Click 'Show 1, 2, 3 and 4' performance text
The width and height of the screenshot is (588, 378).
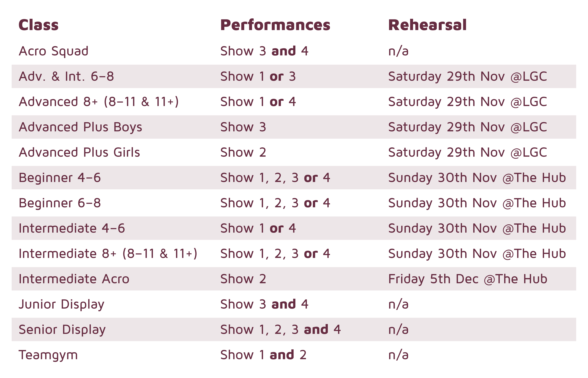click(x=280, y=330)
